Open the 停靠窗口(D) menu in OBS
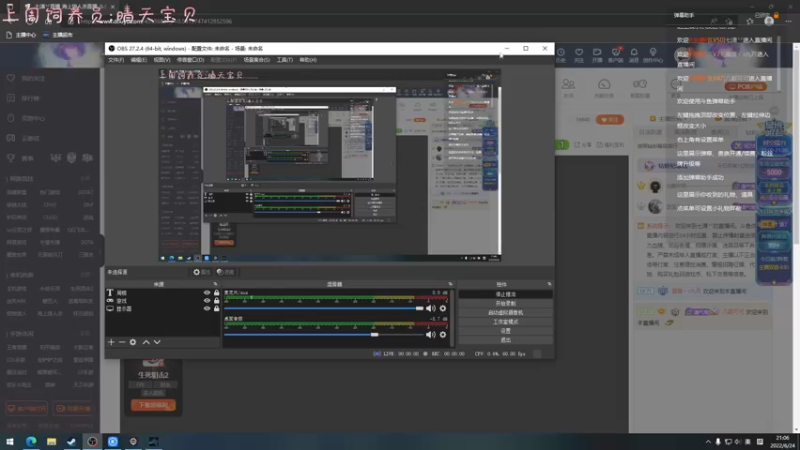 click(190, 60)
